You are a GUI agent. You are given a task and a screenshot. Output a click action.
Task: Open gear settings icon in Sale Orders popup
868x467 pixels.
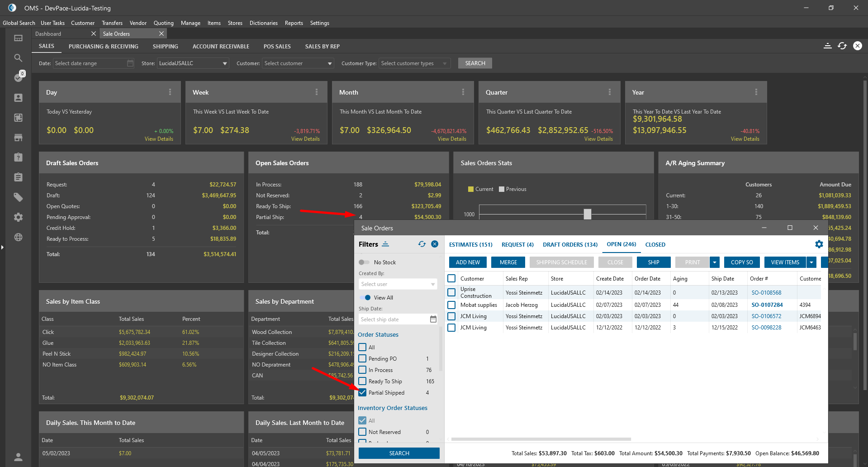pyautogui.click(x=819, y=244)
